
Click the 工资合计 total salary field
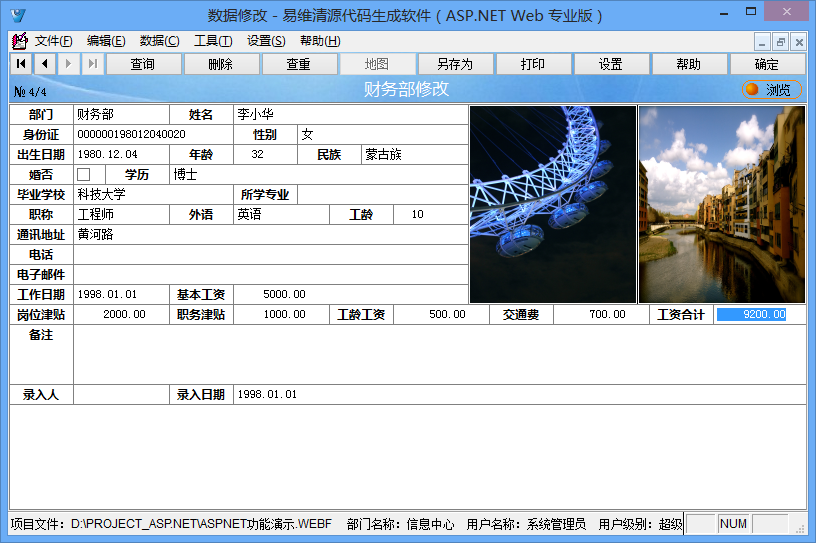click(751, 315)
